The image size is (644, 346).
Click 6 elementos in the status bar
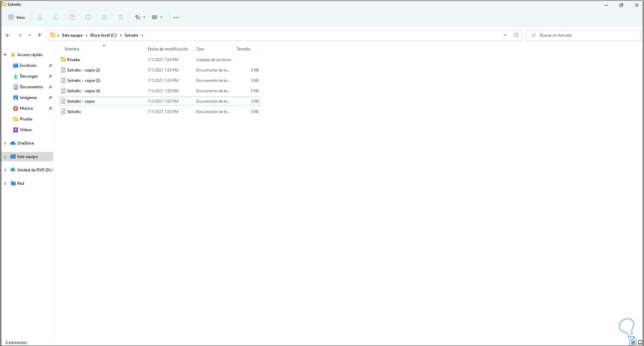(x=16, y=343)
